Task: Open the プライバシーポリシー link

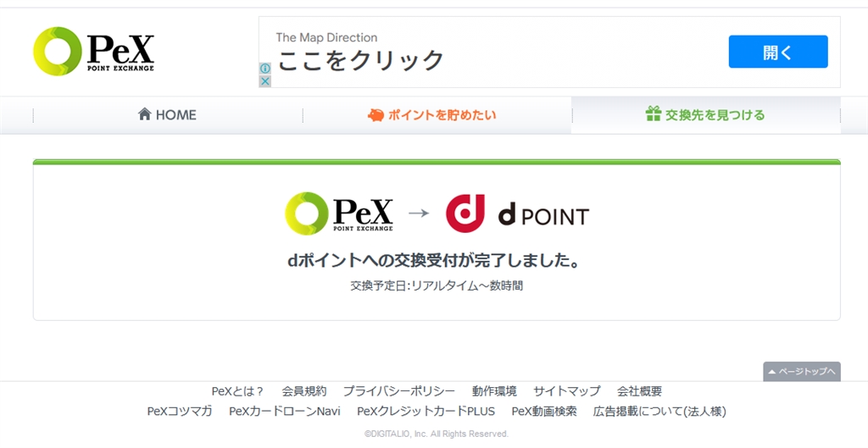Action: pyautogui.click(x=399, y=391)
